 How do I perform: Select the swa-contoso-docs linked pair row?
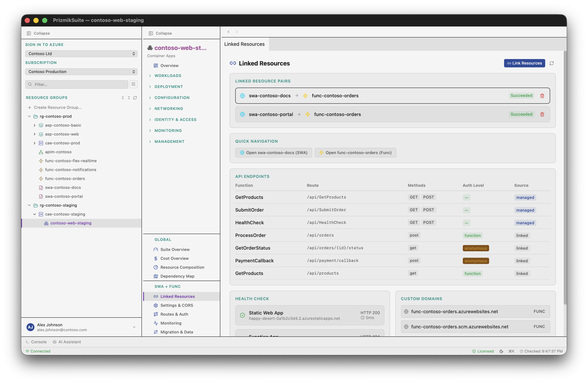tap(392, 96)
